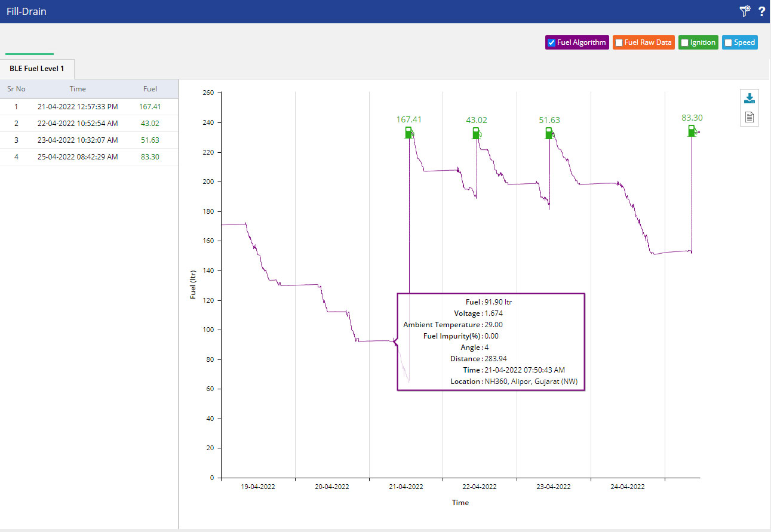Select the fuel pump marker labeled 51.63
This screenshot has width=771, height=532.
pos(549,133)
